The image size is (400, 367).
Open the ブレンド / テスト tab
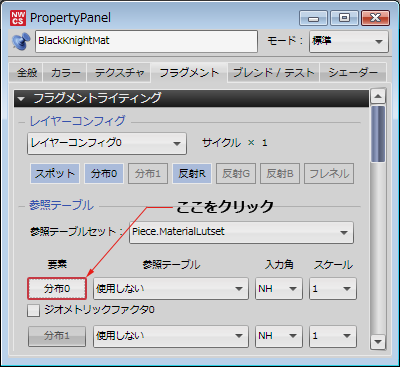click(273, 72)
